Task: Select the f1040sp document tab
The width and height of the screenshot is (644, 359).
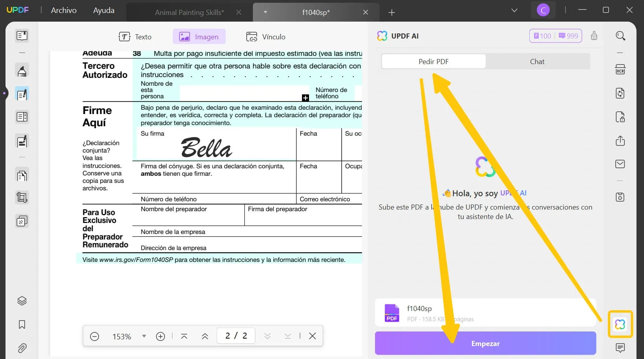Action: tap(316, 12)
